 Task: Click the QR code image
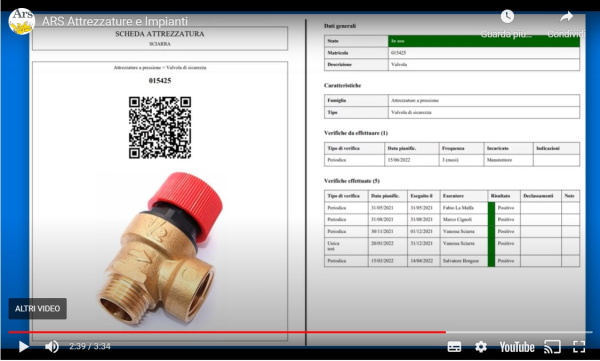coord(160,127)
